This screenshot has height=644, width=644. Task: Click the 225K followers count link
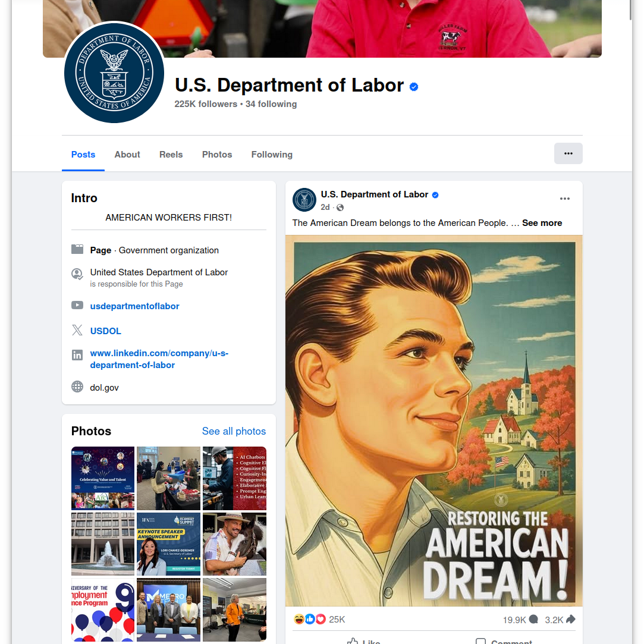point(205,104)
